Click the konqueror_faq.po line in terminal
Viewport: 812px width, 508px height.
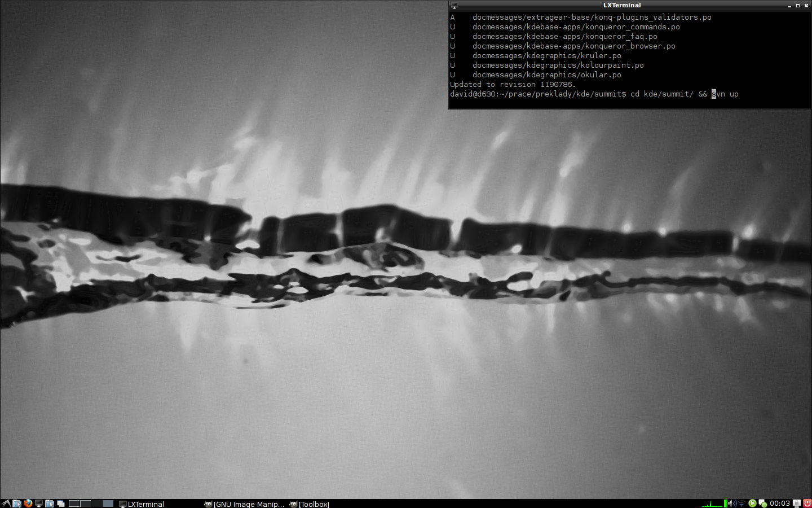click(x=554, y=37)
